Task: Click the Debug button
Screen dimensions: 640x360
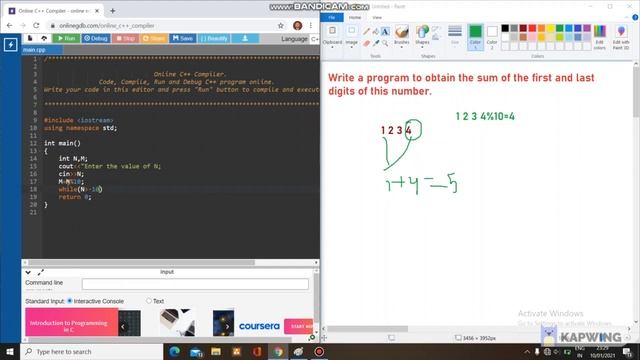Action: coord(96,38)
